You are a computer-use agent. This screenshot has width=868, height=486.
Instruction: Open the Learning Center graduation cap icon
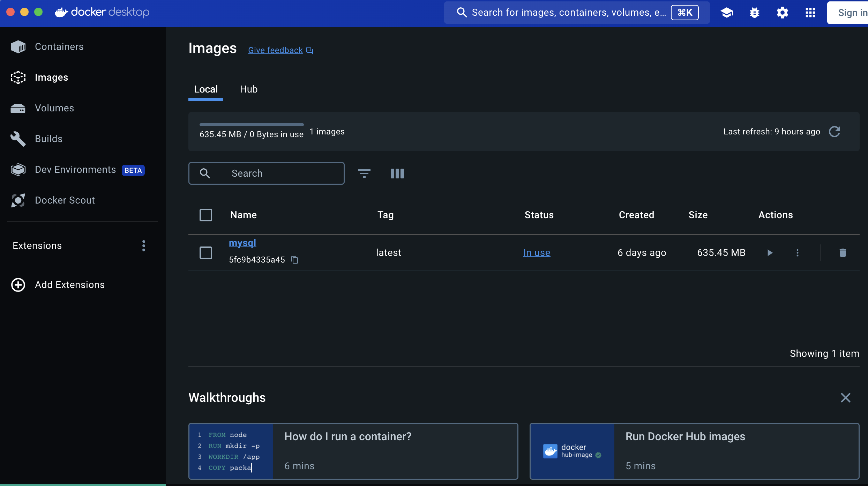(x=727, y=13)
